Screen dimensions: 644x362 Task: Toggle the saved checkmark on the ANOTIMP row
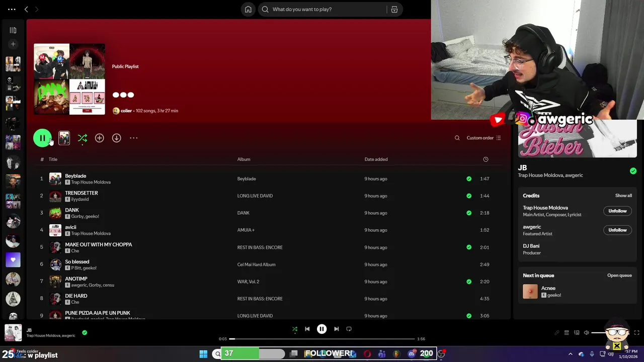[x=469, y=282]
